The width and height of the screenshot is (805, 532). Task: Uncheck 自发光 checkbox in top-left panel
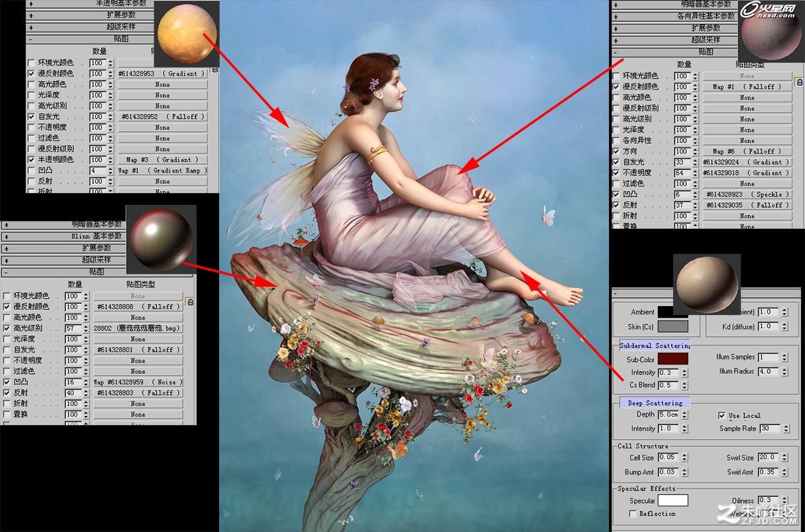(31, 117)
